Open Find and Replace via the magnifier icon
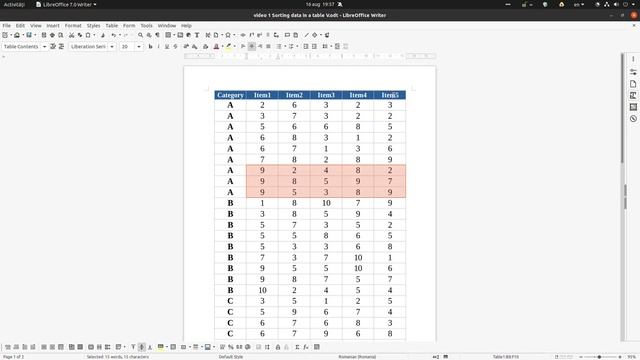Viewport: 640px width, 360px height. click(140, 35)
